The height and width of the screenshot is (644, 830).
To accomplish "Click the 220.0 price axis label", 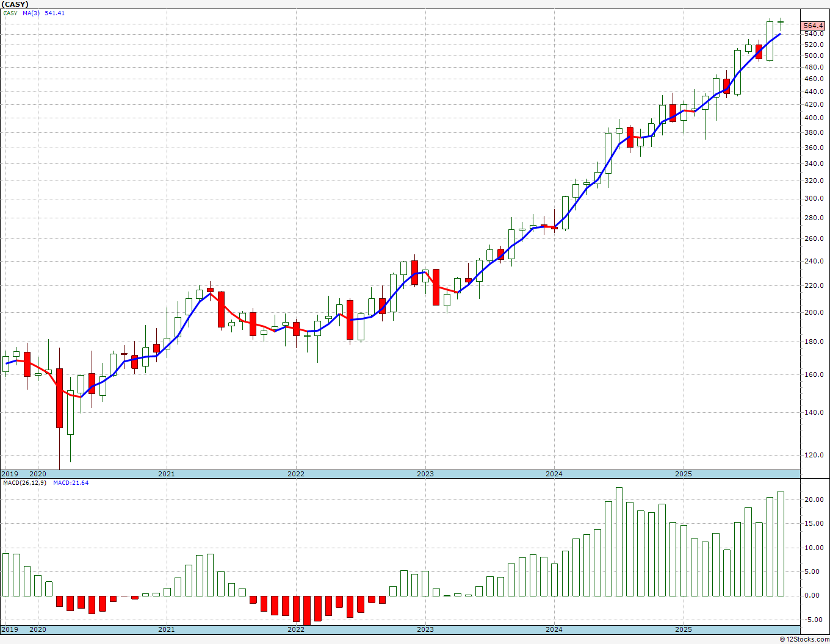I will click(x=813, y=285).
